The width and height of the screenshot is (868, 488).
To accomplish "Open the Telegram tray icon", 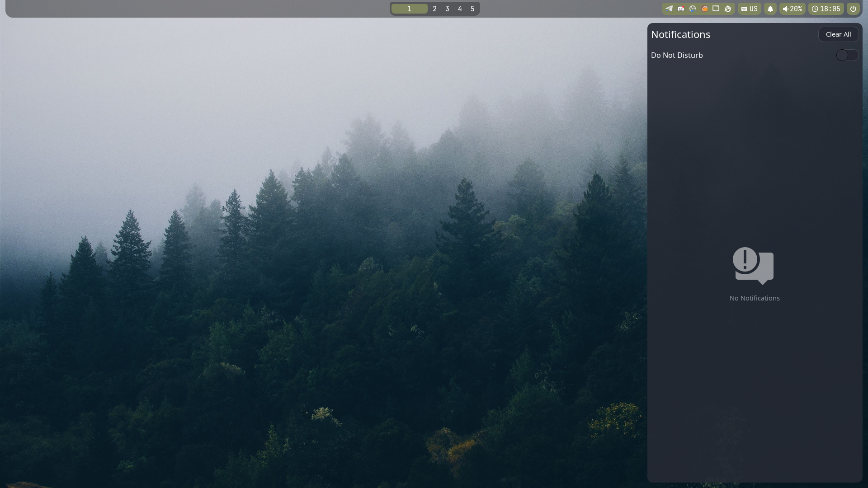I will (x=669, y=9).
